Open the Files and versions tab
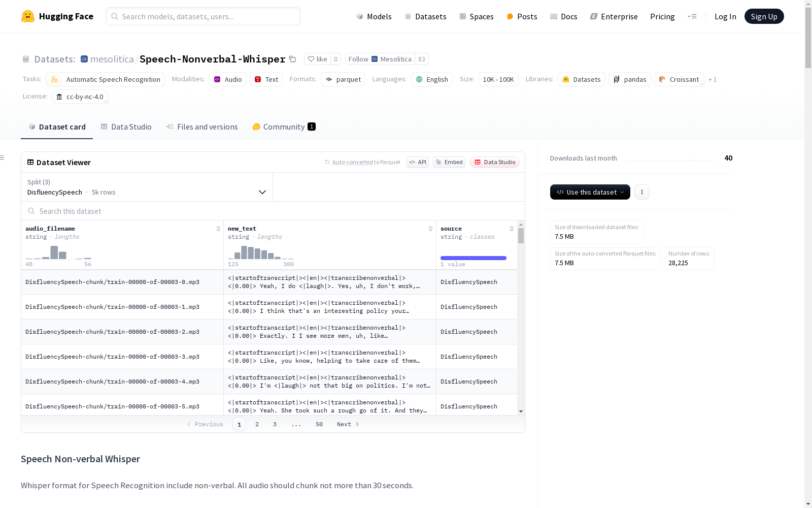The image size is (812, 508). click(202, 127)
